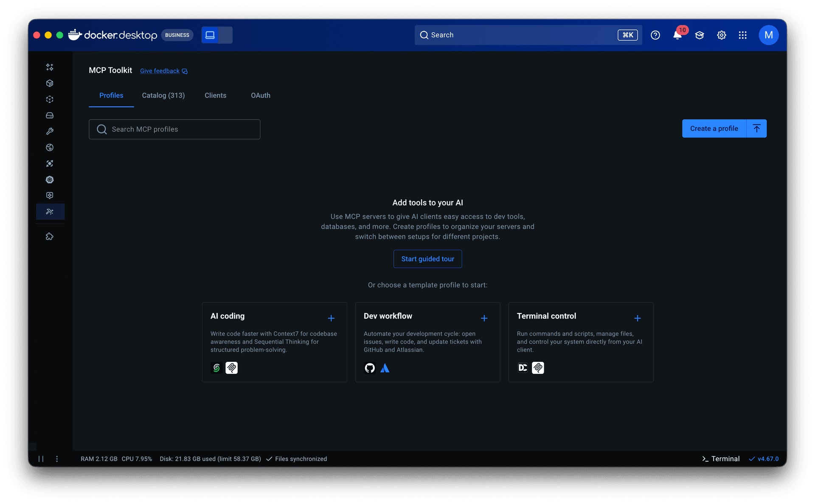
Task: Open the Learning center graduation cap icon
Action: click(700, 35)
